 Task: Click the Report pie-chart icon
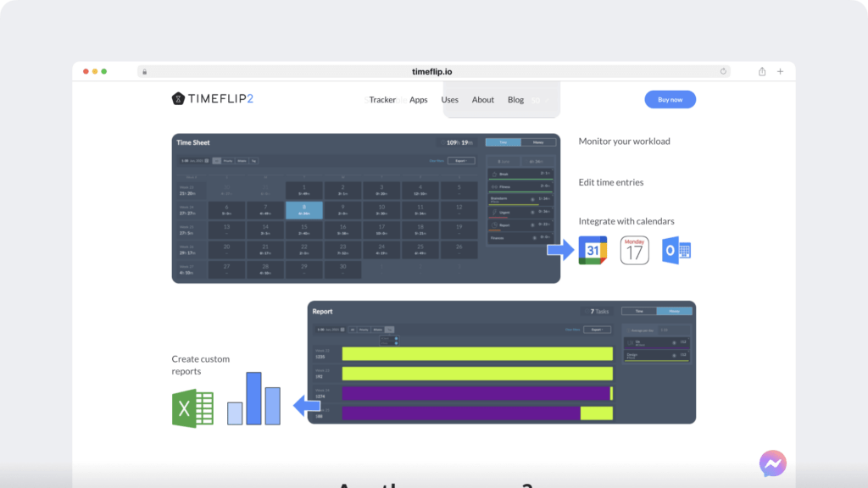[x=495, y=225]
